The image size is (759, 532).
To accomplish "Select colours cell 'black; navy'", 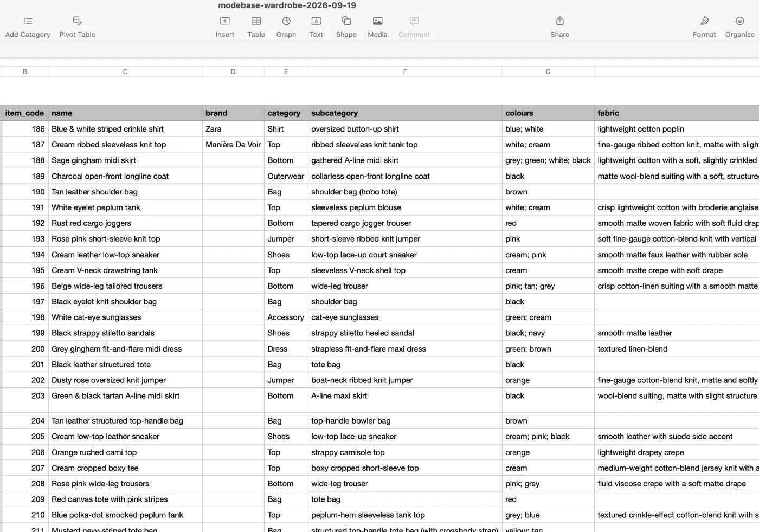I will coord(548,333).
